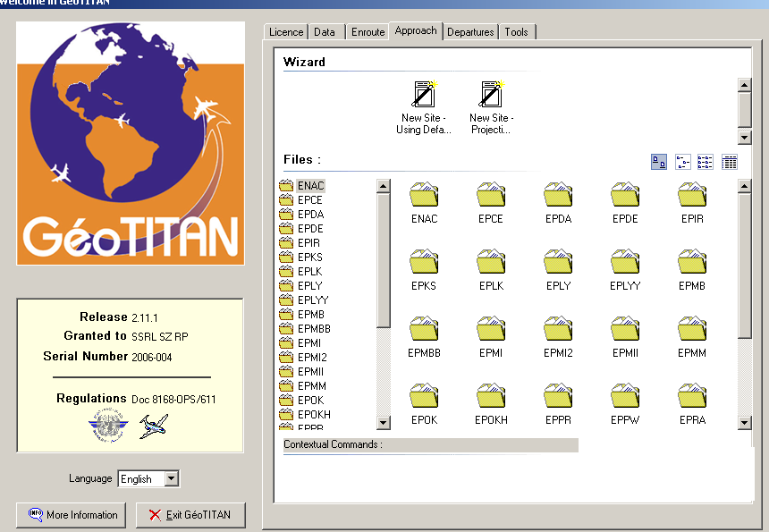
Task: Select EPKS in the file tree list
Action: pyautogui.click(x=310, y=257)
